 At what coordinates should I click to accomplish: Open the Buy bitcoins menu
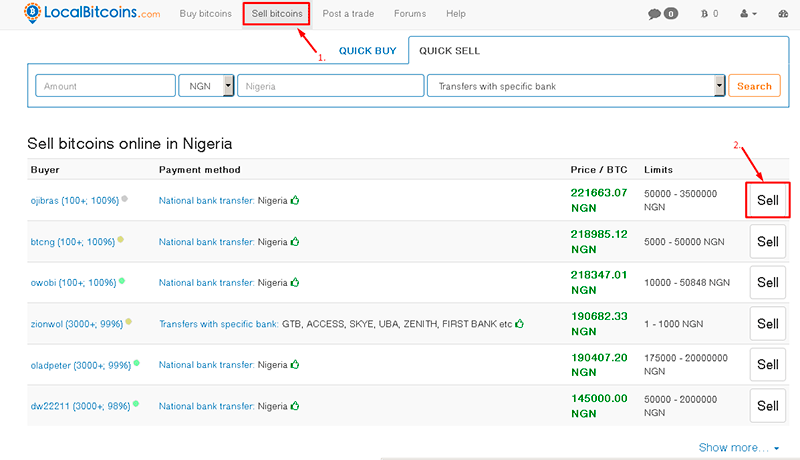[205, 14]
